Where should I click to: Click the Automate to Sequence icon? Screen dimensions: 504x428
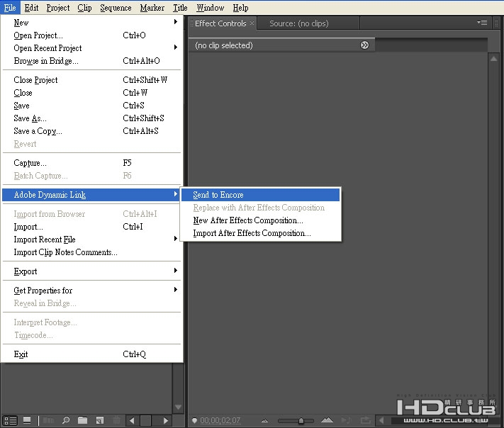click(x=48, y=420)
